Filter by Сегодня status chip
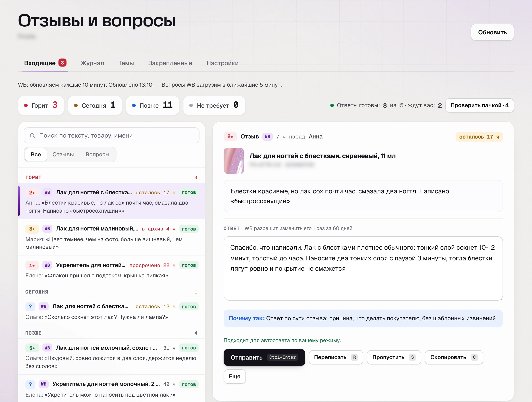Viewport: 532px width, 402px height. pos(95,105)
